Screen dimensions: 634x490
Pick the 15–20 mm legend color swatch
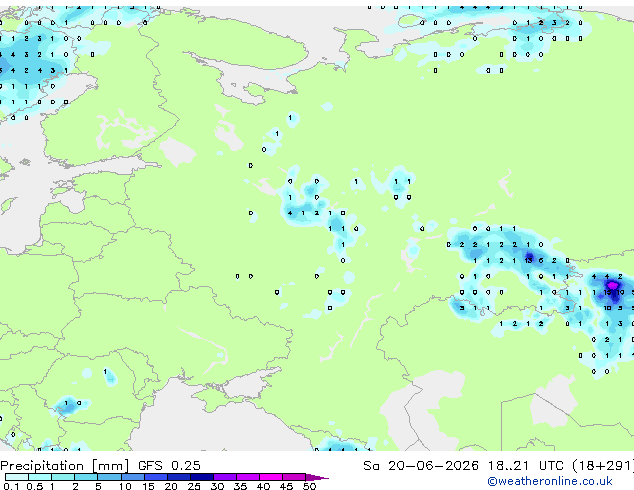[x=156, y=477]
